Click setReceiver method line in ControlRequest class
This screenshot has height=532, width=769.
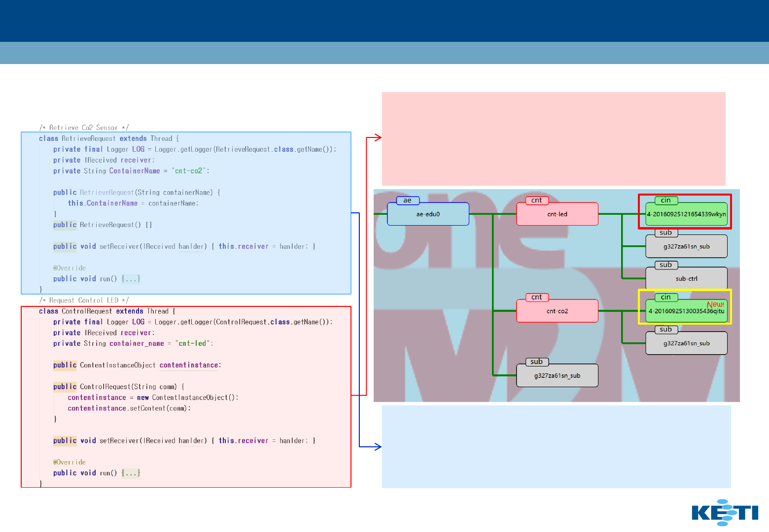[184, 440]
